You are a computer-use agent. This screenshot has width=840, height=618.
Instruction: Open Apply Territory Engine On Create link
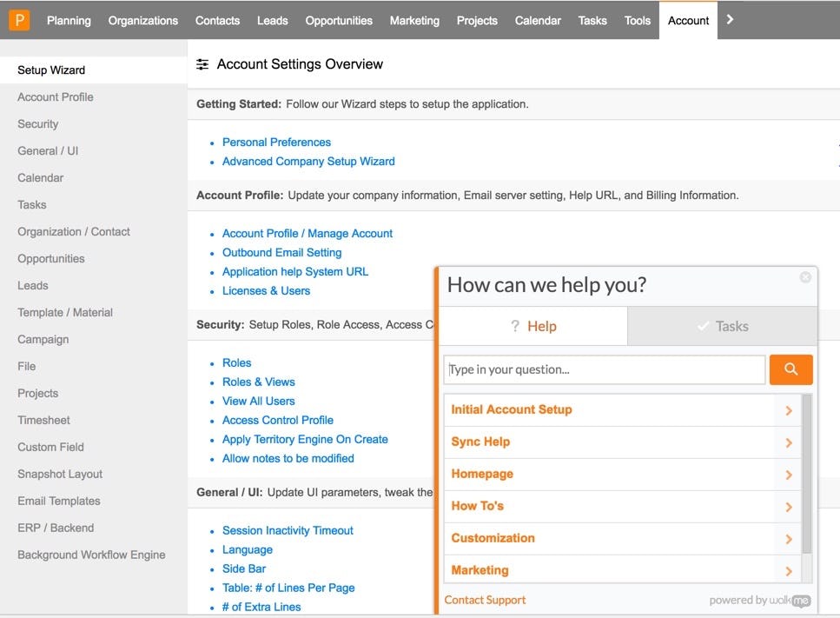click(x=306, y=440)
